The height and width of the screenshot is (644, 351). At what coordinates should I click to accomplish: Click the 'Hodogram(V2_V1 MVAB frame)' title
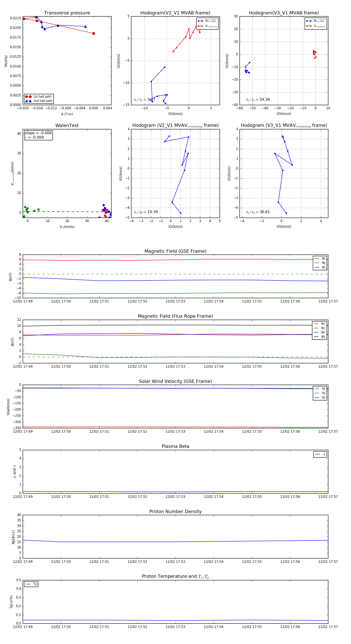(175, 13)
